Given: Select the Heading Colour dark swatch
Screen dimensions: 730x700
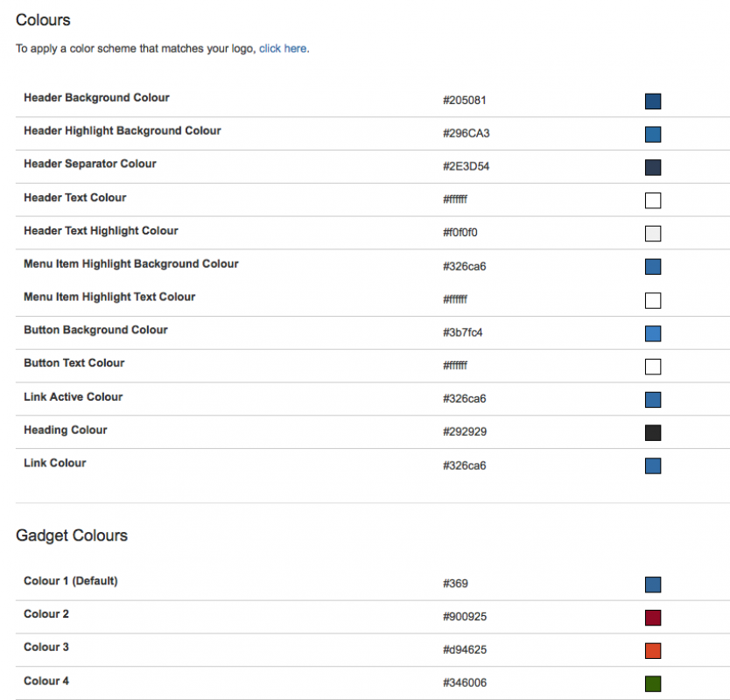Looking at the screenshot, I should (652, 432).
